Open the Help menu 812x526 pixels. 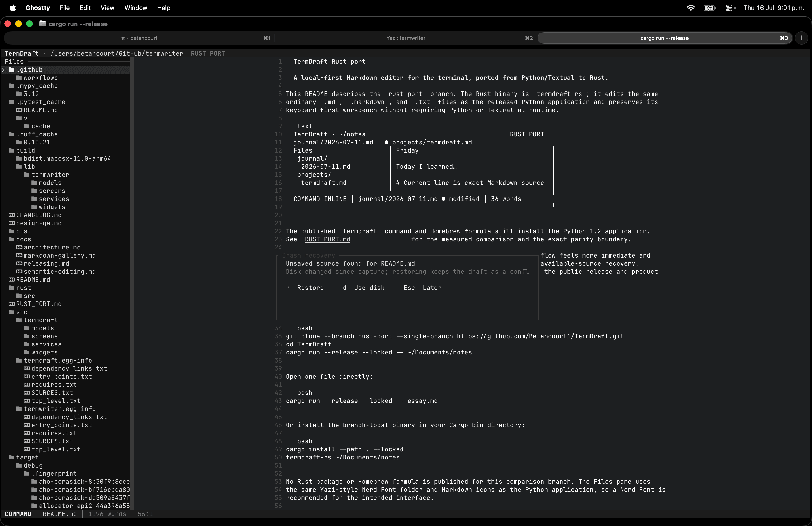[164, 8]
